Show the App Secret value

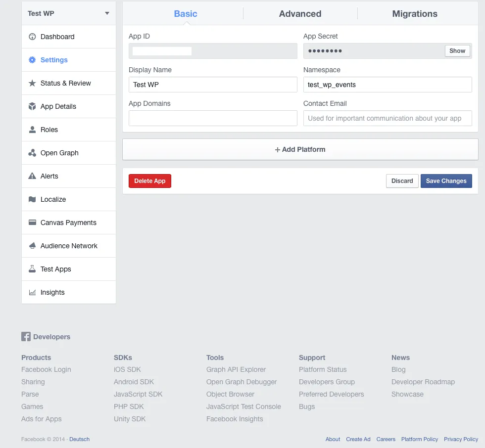pyautogui.click(x=457, y=51)
